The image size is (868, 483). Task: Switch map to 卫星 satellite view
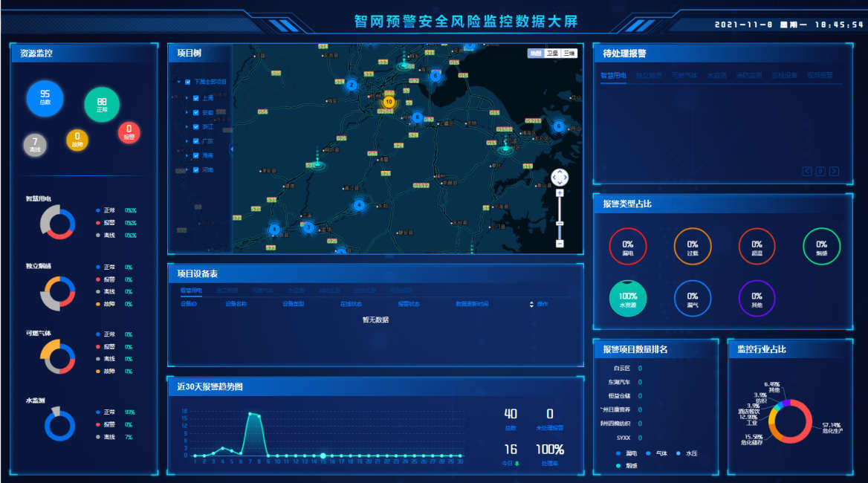click(552, 54)
